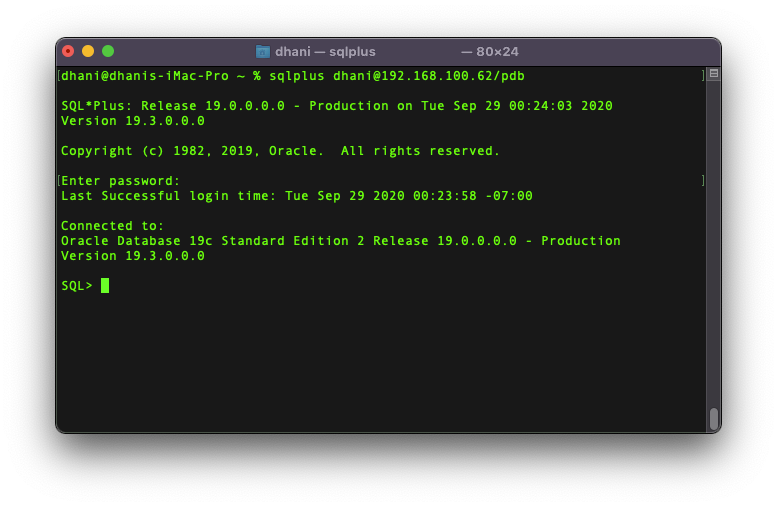This screenshot has height=507, width=777.
Task: Click 'Last Successful login time' line
Action: (x=297, y=196)
